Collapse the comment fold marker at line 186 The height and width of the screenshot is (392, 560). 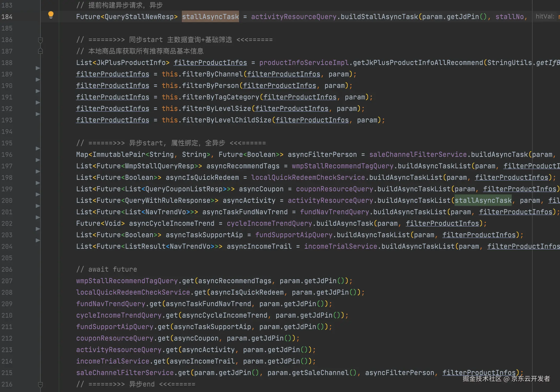coord(40,40)
